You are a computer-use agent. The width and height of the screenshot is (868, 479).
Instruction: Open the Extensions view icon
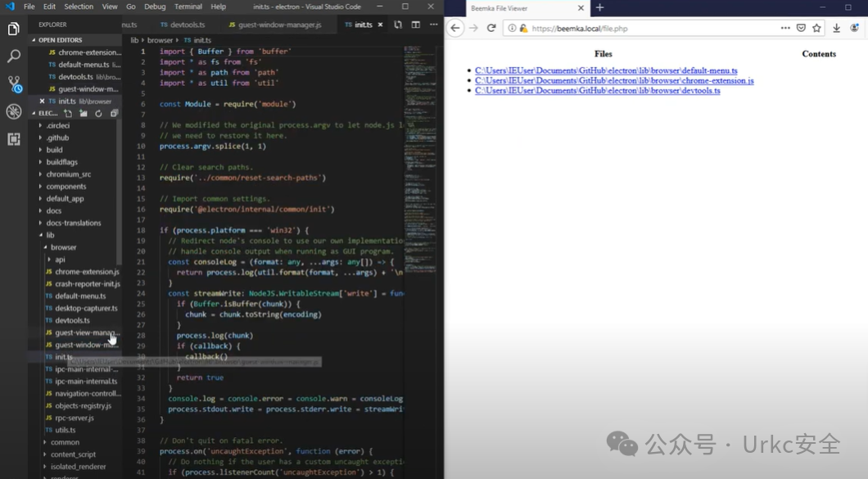[13, 139]
